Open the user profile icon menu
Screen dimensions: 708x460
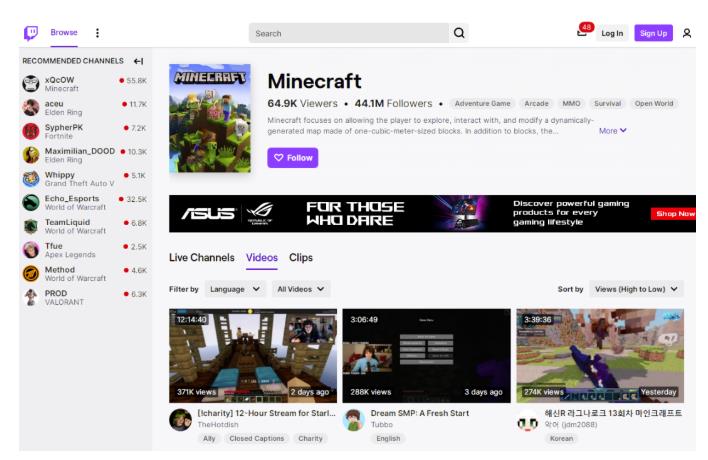point(687,33)
